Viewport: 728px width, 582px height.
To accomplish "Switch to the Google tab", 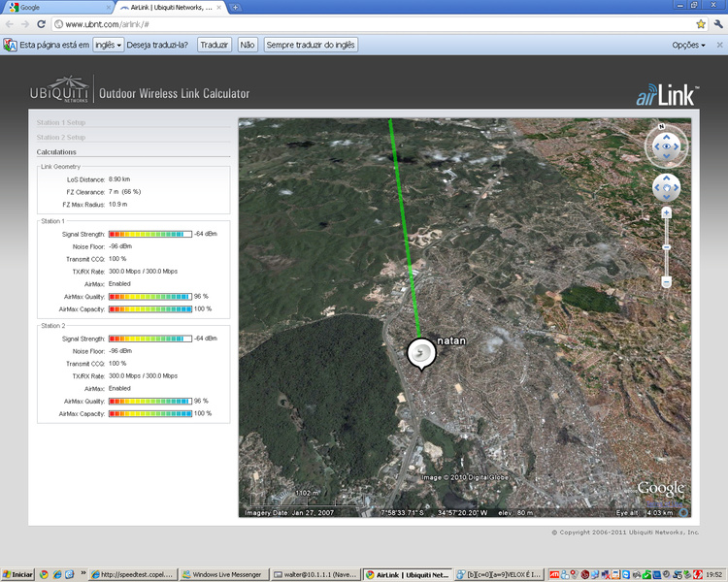I will [56, 8].
